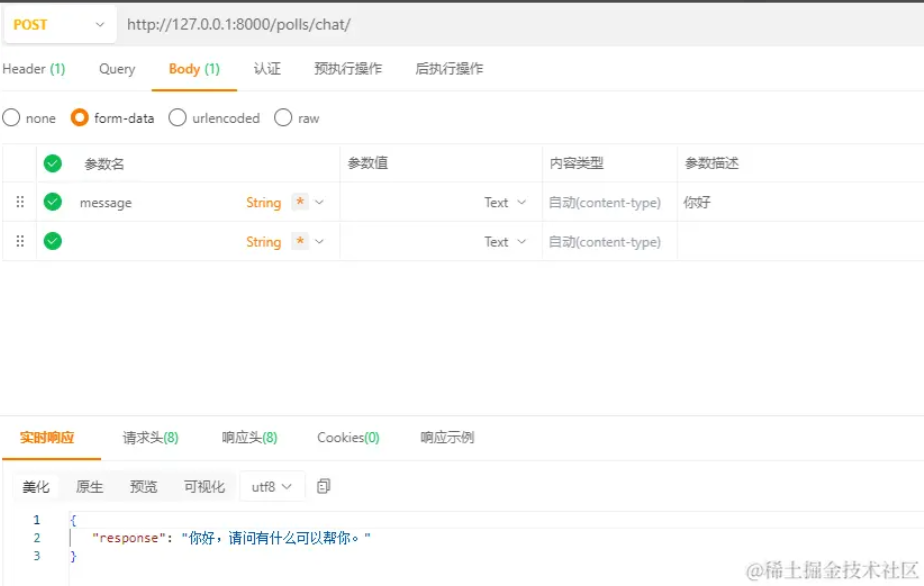The height and width of the screenshot is (586, 924).
Task: Disable the message parameter's green checkmark
Action: [52, 201]
